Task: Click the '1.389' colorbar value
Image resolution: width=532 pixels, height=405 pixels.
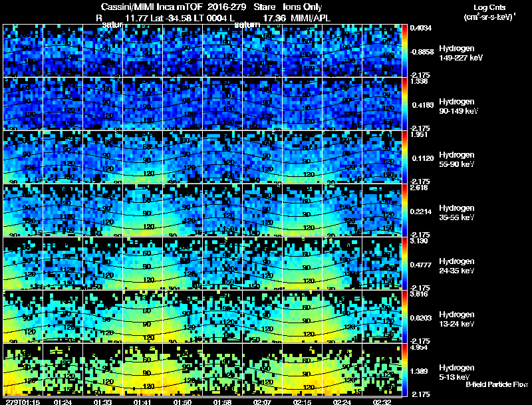Action: [420, 371]
